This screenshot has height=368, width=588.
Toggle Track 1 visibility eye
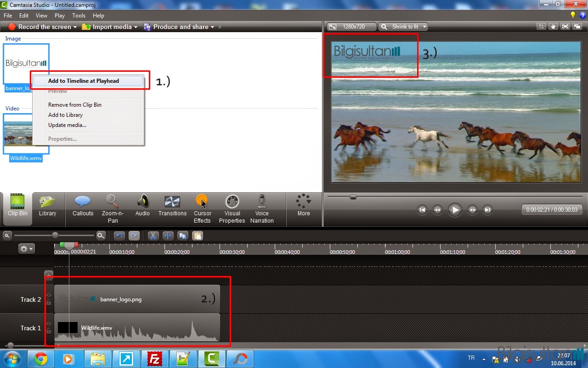tap(49, 324)
